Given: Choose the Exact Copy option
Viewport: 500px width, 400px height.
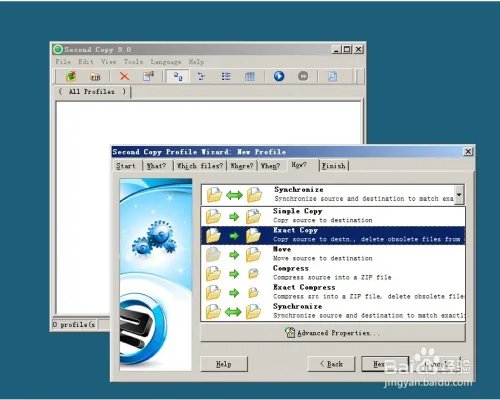Looking at the screenshot, I should [333, 235].
